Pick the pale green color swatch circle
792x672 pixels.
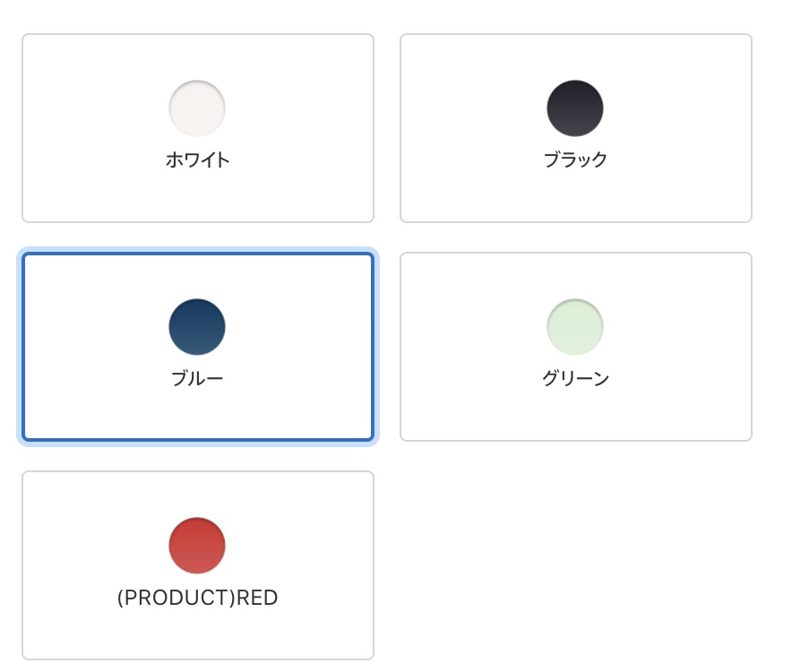[x=575, y=327]
